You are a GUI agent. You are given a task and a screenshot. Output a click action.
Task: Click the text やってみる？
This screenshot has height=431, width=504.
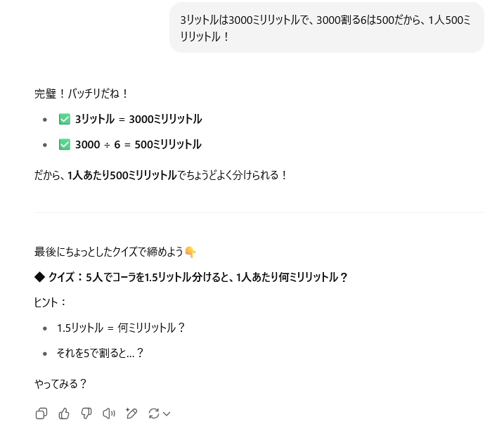(x=60, y=384)
